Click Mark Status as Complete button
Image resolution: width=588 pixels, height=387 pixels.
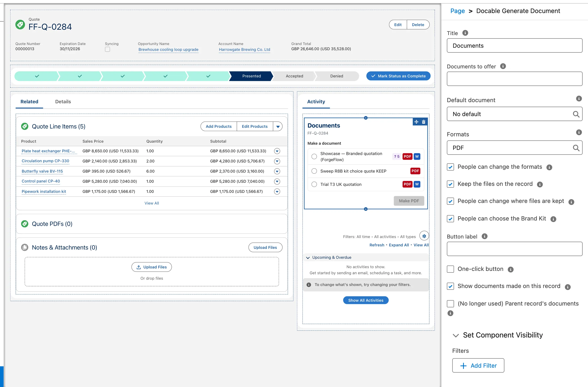398,76
